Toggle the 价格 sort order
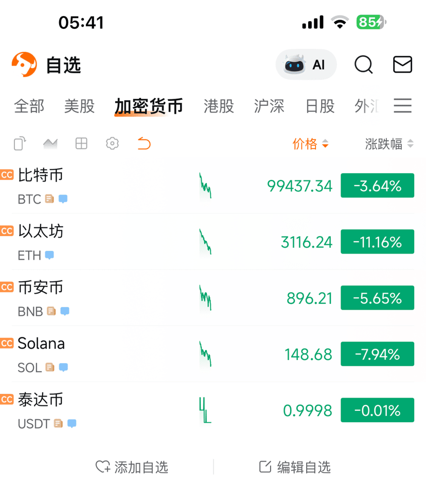This screenshot has width=426, height=504. (310, 143)
